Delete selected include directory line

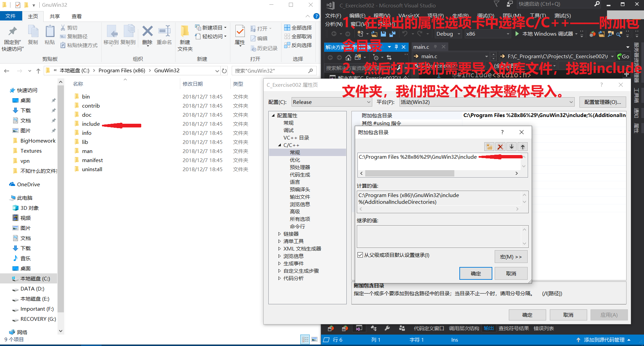pyautogui.click(x=500, y=147)
